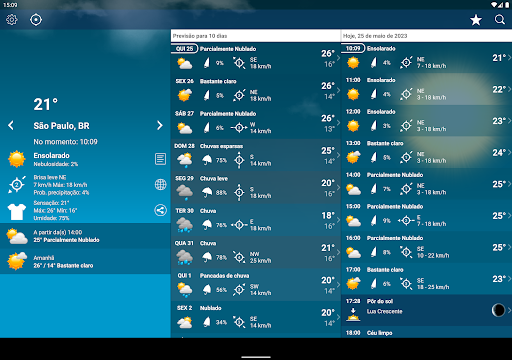Viewport: 512px width, 360px height.
Task: Expand the 11:00 hourly chevron
Action: 509,89
